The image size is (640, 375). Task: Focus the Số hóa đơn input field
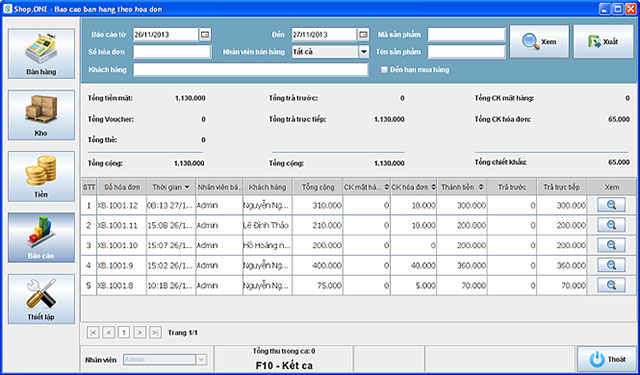coord(172,52)
